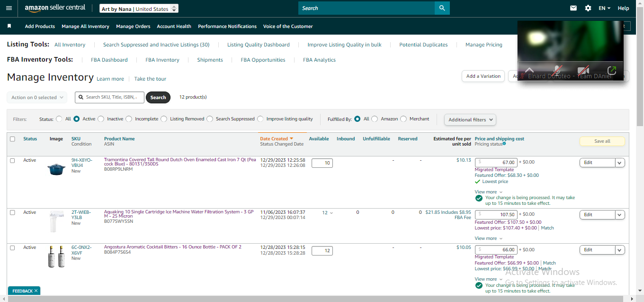This screenshot has height=302, width=644.
Task: Select the Listing Removed filter
Action: [x=164, y=119]
